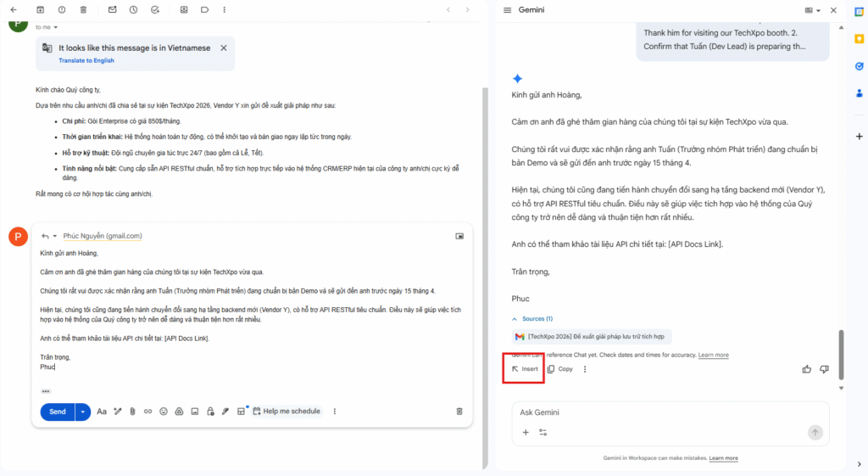Toggle the text formatting options in the reply
The width and height of the screenshot is (868, 476).
(102, 412)
